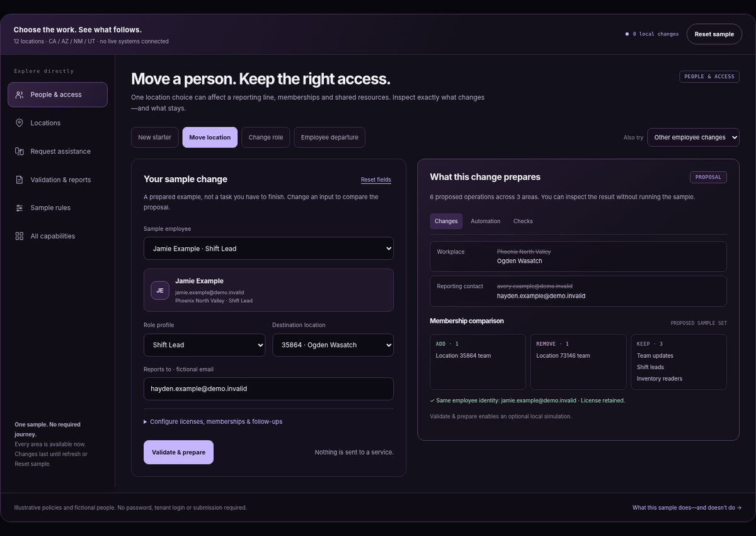Screen dimensions: 756x536
Task: Open Validation & reports section
Action: click(57, 180)
